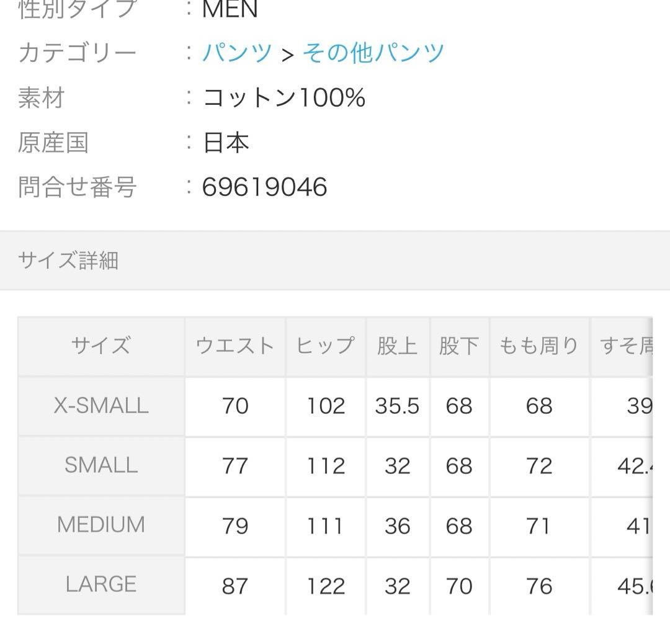The height and width of the screenshot is (644, 670).
Task: Click the X-SMALL waist value 70
Action: [x=235, y=406]
